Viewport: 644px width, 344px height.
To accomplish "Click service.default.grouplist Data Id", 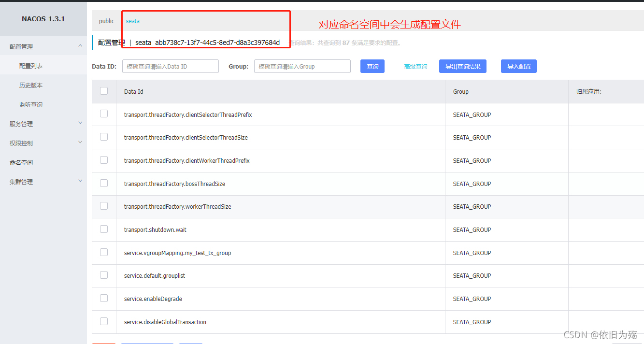I will [155, 276].
